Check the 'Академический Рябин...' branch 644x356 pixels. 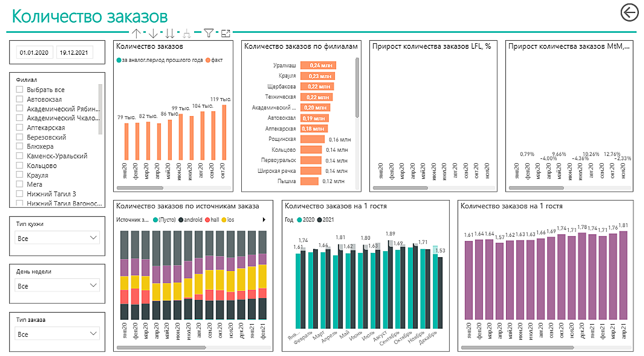[19, 108]
